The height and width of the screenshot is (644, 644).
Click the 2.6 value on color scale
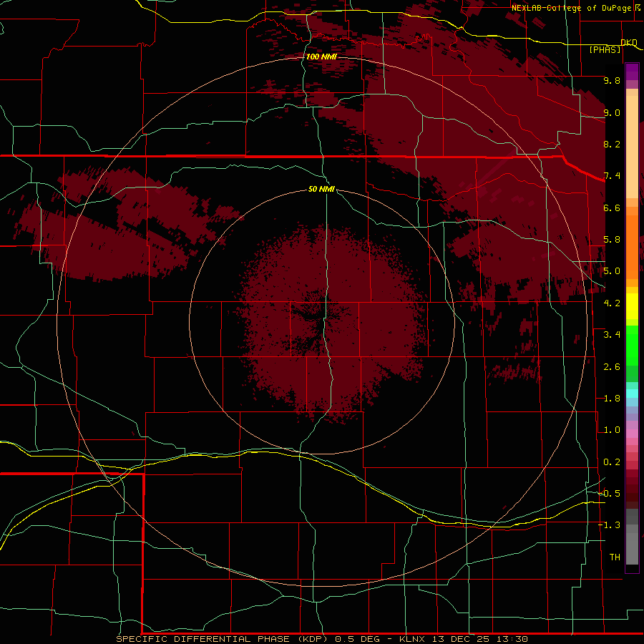(x=612, y=367)
